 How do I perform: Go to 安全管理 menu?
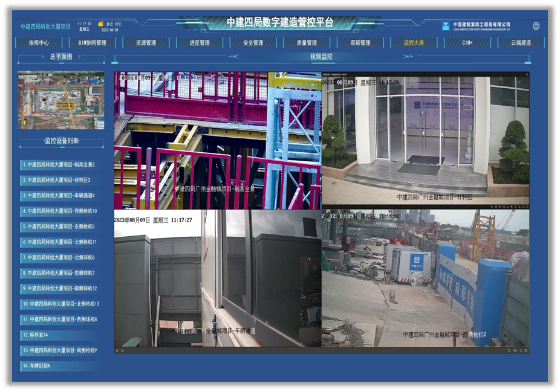click(253, 43)
